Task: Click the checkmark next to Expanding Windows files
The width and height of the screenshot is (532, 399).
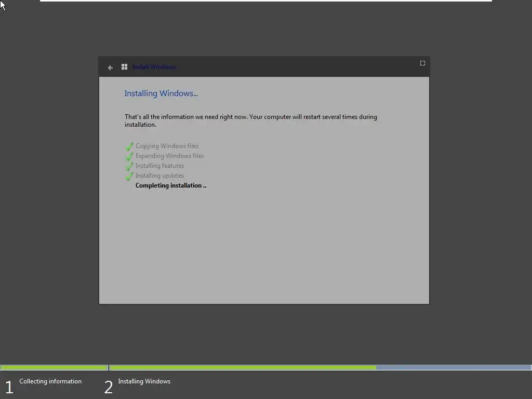Action: click(129, 156)
